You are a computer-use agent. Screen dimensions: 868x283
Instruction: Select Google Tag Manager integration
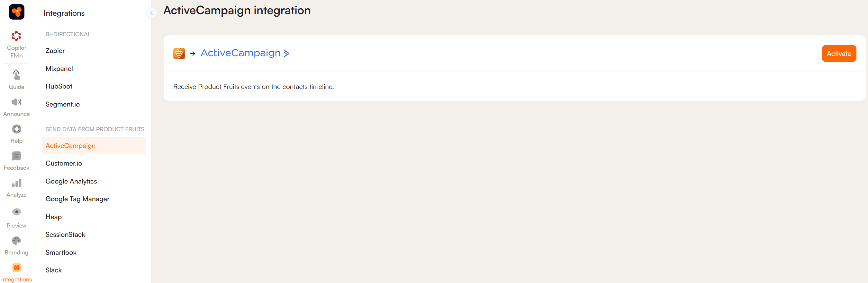pyautogui.click(x=77, y=199)
